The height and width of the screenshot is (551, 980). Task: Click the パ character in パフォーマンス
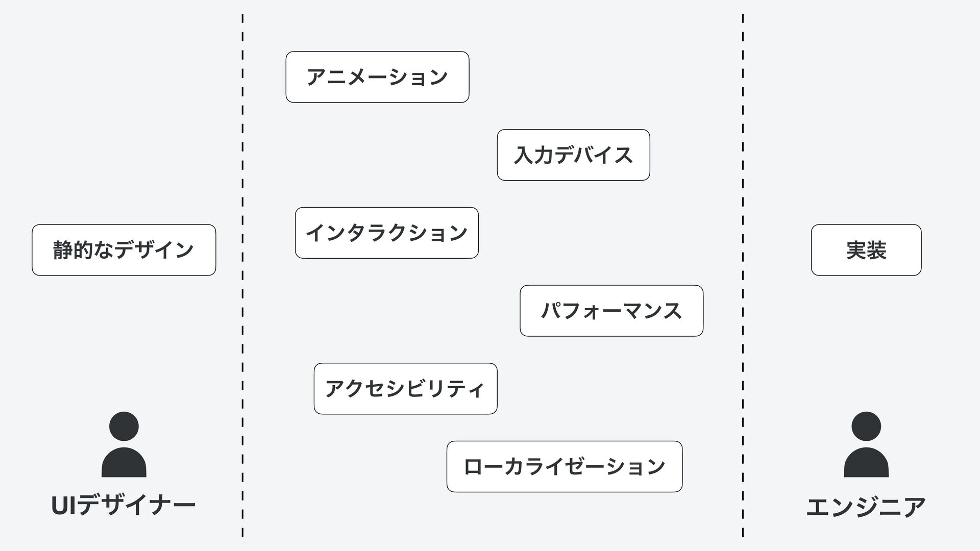point(551,311)
